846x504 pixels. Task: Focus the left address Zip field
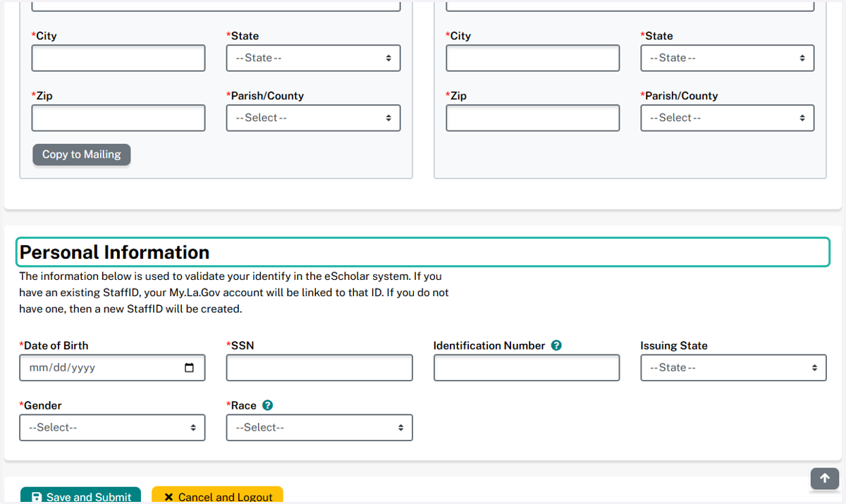click(118, 118)
